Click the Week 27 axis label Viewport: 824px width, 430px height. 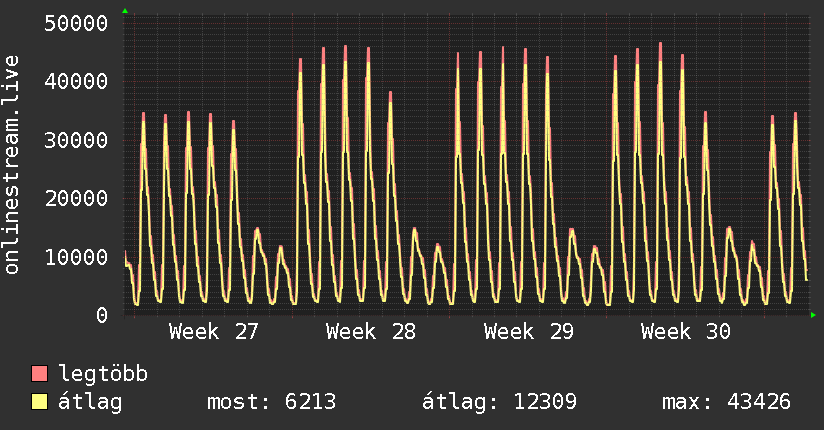[213, 332]
